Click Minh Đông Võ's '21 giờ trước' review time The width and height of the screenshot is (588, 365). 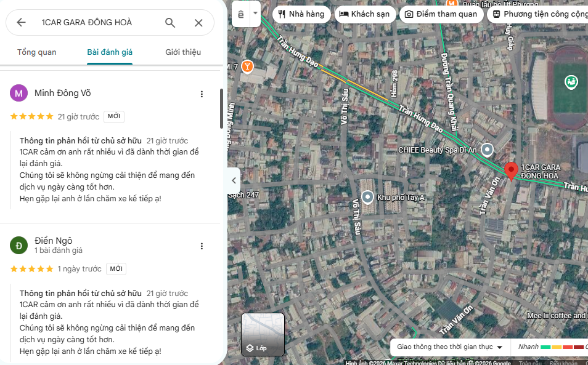tap(78, 117)
